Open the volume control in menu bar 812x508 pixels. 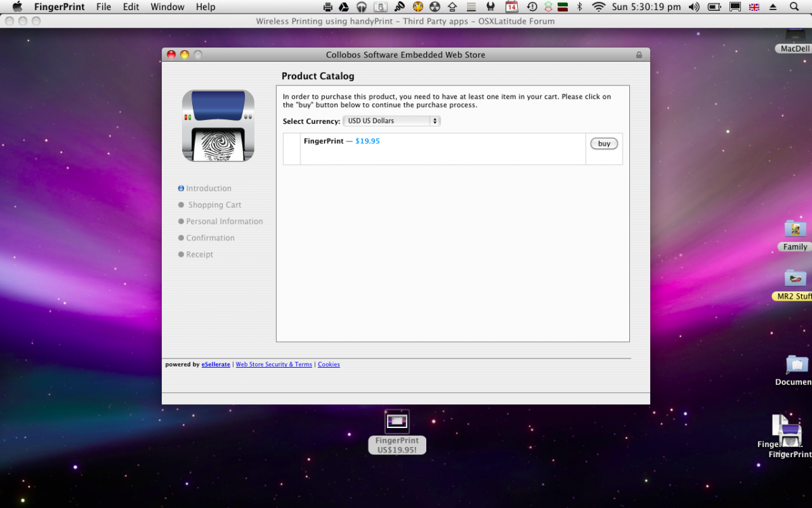[x=694, y=7]
